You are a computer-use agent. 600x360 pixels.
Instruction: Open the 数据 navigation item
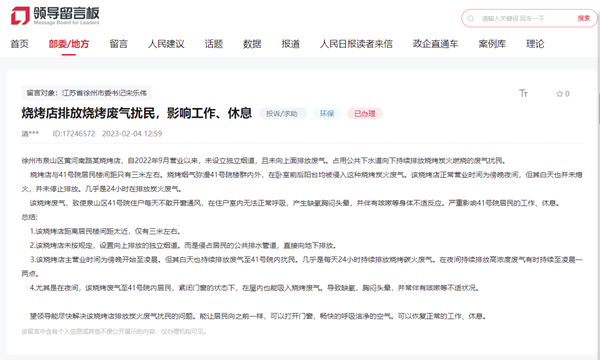pyautogui.click(x=252, y=44)
